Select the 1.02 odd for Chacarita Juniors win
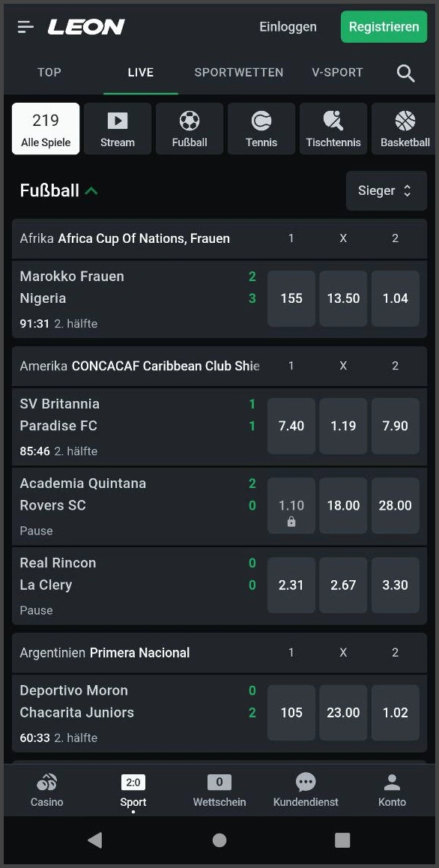 (x=395, y=712)
